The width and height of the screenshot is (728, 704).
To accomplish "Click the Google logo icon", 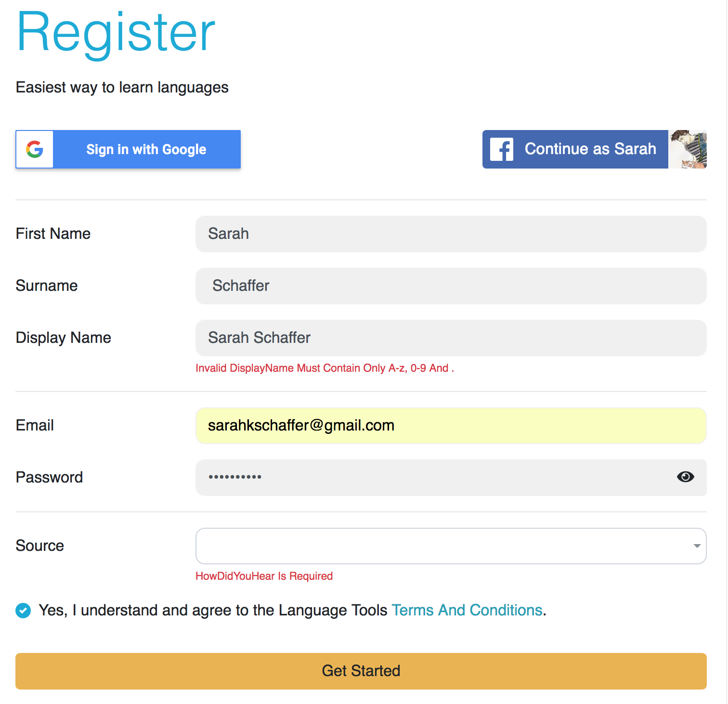I will pyautogui.click(x=35, y=149).
